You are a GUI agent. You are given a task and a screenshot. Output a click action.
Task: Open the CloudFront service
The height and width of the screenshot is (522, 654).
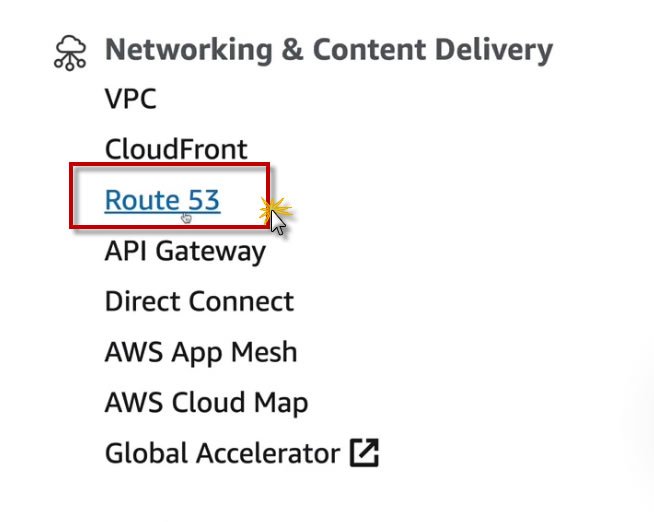coord(175,150)
